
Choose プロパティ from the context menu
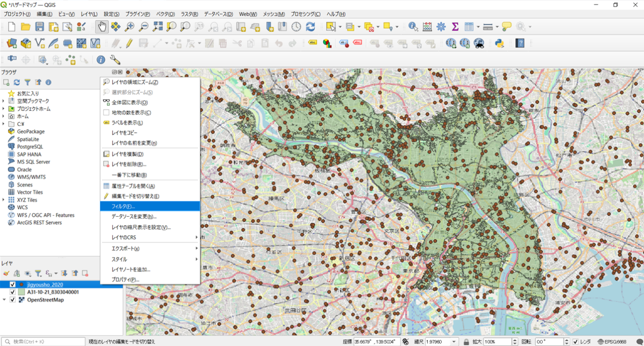150,280
